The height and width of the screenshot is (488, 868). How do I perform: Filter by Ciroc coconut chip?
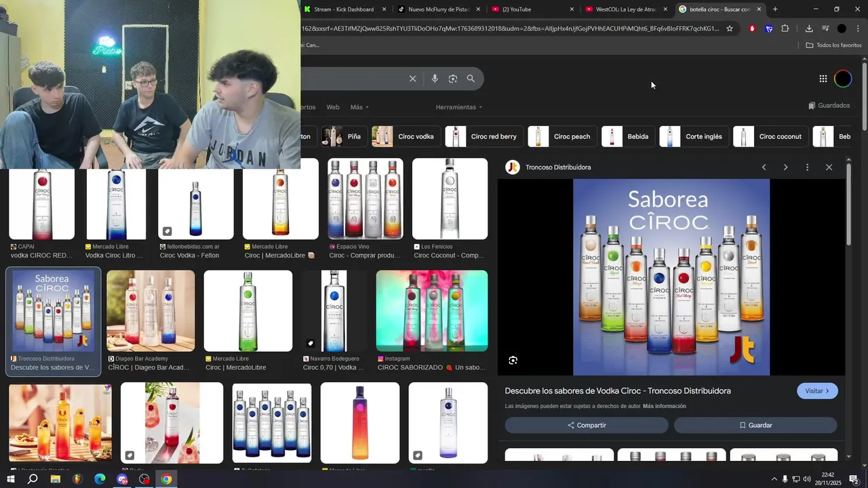tap(771, 136)
